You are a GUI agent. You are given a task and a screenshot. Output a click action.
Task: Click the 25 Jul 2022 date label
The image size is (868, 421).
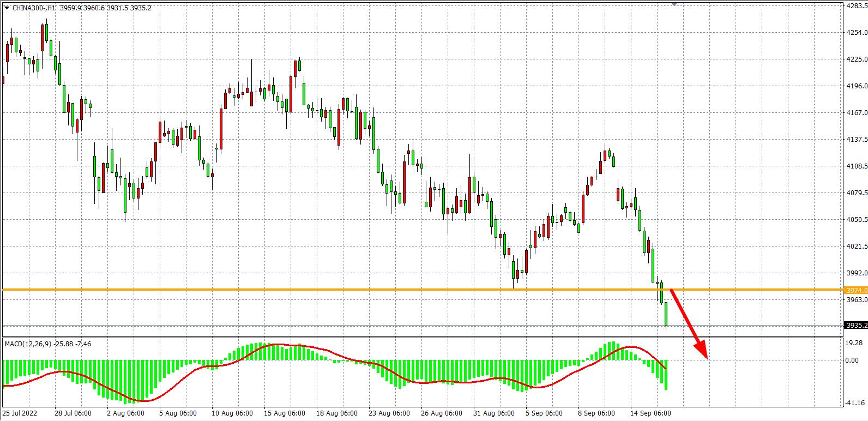[x=21, y=413]
